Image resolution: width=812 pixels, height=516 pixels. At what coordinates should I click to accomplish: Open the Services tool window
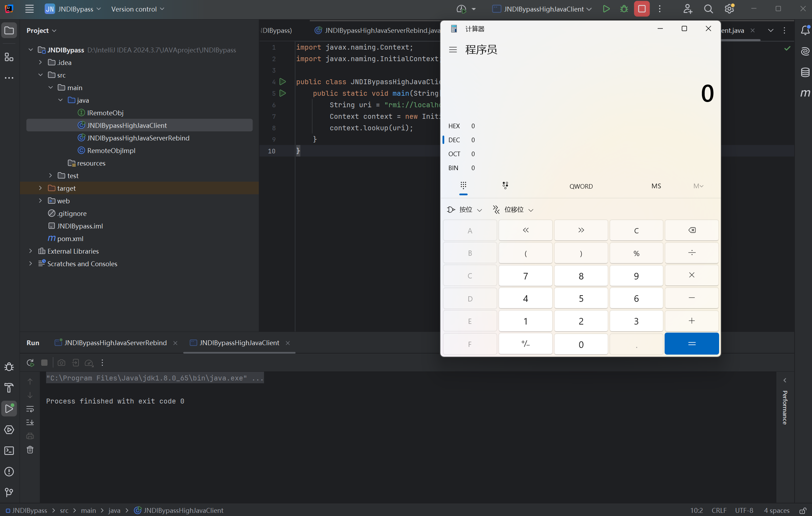(x=9, y=430)
